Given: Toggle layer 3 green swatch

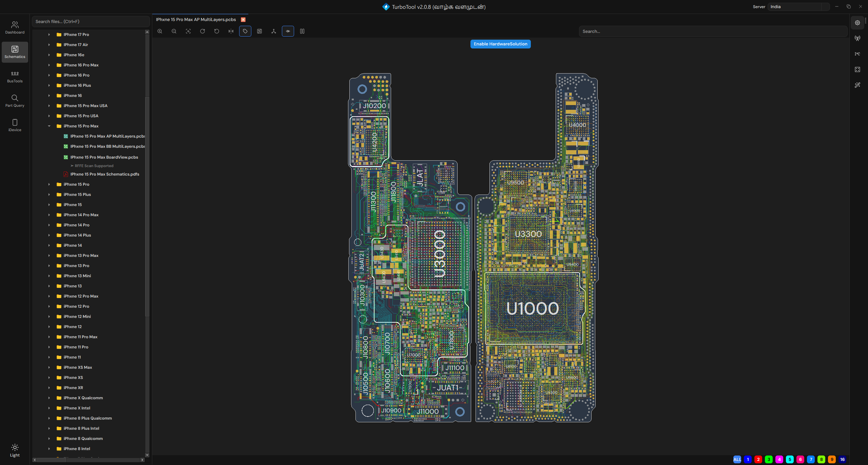Looking at the screenshot, I should coord(769,460).
